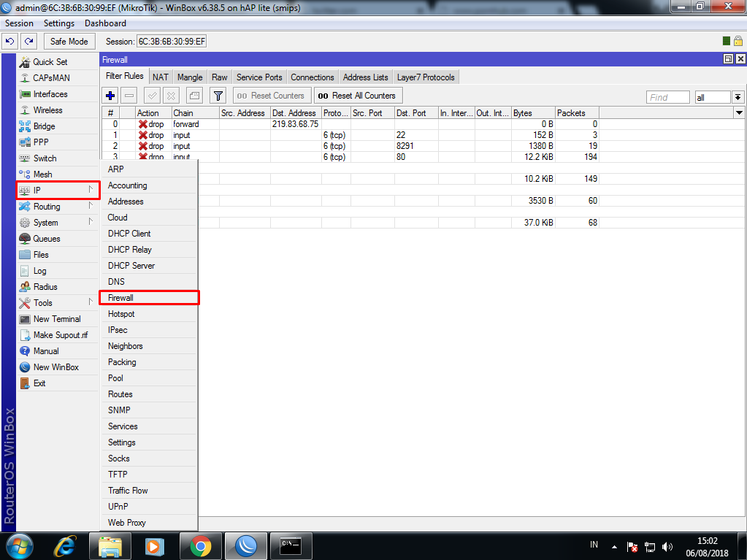This screenshot has height=560, width=747.
Task: Select rule 0 with 219.83.68.75 address
Action: [350, 124]
